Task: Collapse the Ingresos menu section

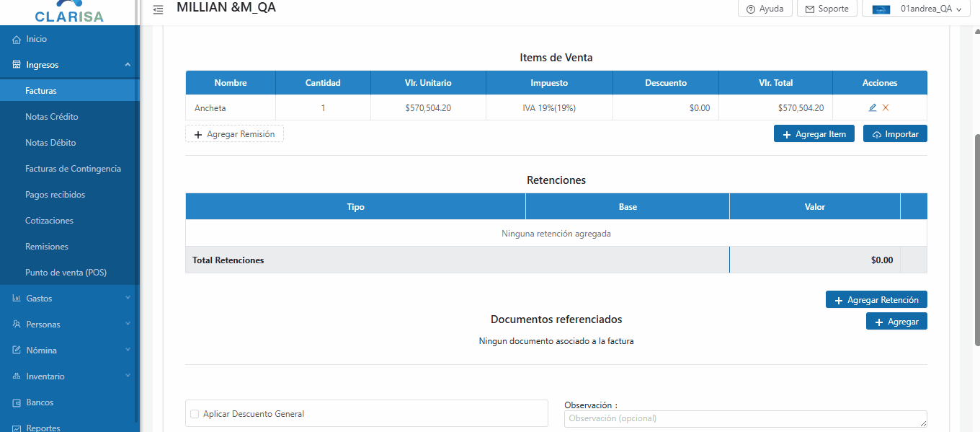Action: point(128,65)
